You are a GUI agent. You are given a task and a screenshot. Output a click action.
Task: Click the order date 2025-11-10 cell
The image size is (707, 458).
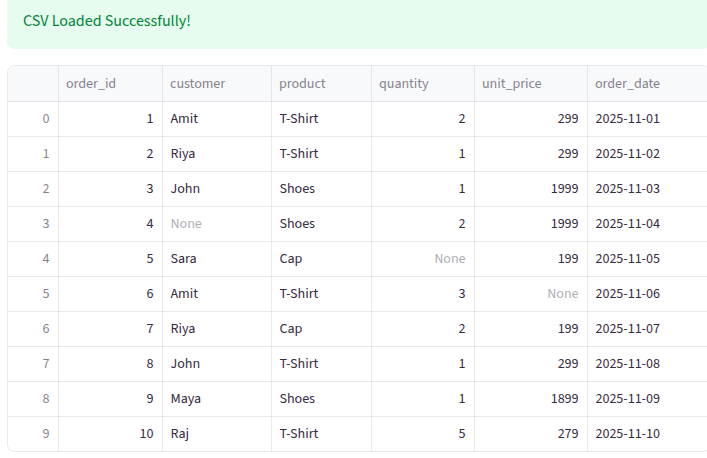coord(628,434)
